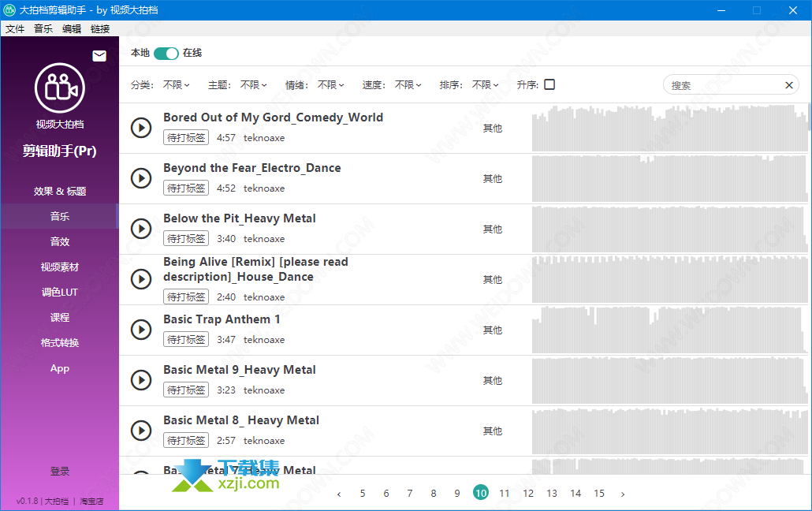Toggle 本地/在线 source switch
Viewport: 812px width, 511px height.
point(166,54)
